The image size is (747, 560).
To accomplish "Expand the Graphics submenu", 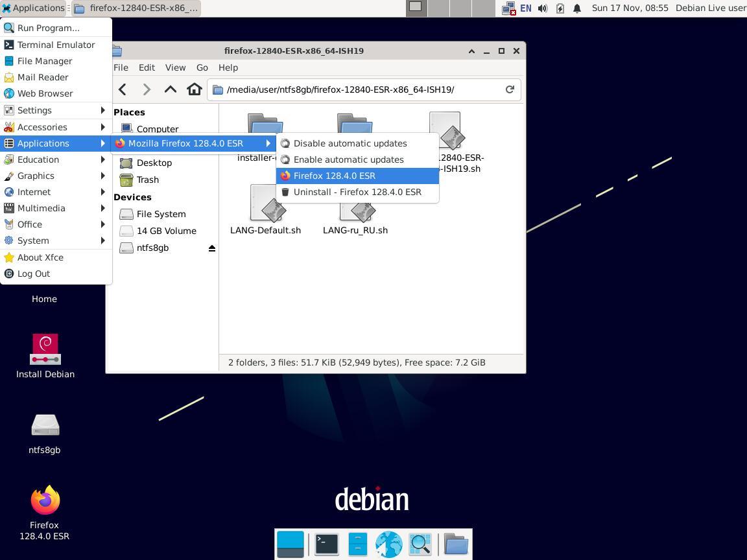I will (x=56, y=176).
